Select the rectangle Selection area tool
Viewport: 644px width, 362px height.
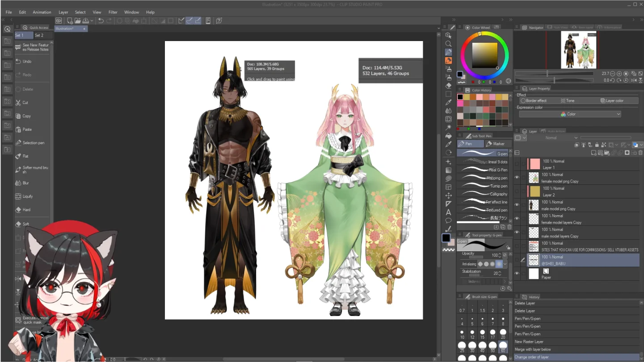448,94
